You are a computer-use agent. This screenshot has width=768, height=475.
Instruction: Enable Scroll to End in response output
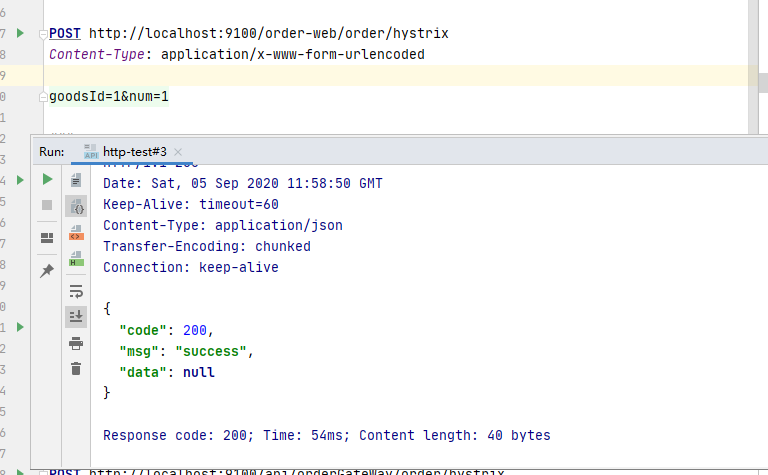76,317
